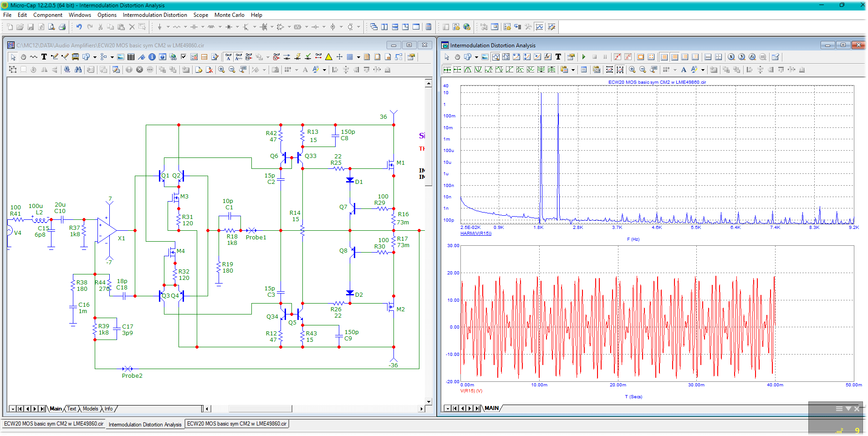868x436 pixels.
Task: Select the Intermodulation Distortion Analysis window tab
Action: [145, 424]
